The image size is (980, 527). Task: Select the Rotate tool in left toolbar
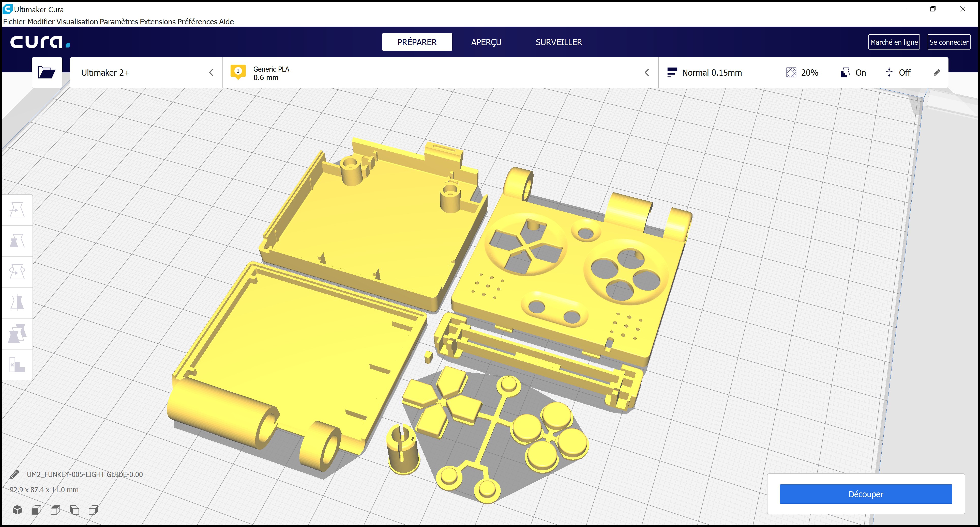pyautogui.click(x=17, y=272)
